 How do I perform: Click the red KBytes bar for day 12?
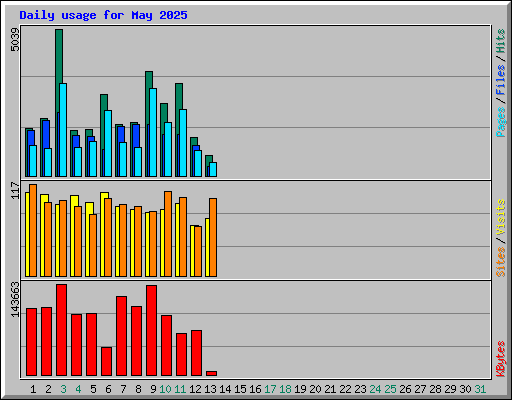tap(196, 353)
